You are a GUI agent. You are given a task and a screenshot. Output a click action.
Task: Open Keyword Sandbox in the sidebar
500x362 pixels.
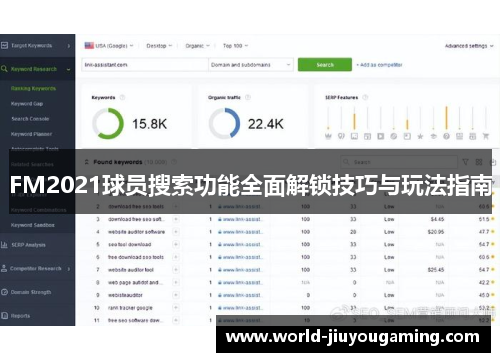(33, 225)
